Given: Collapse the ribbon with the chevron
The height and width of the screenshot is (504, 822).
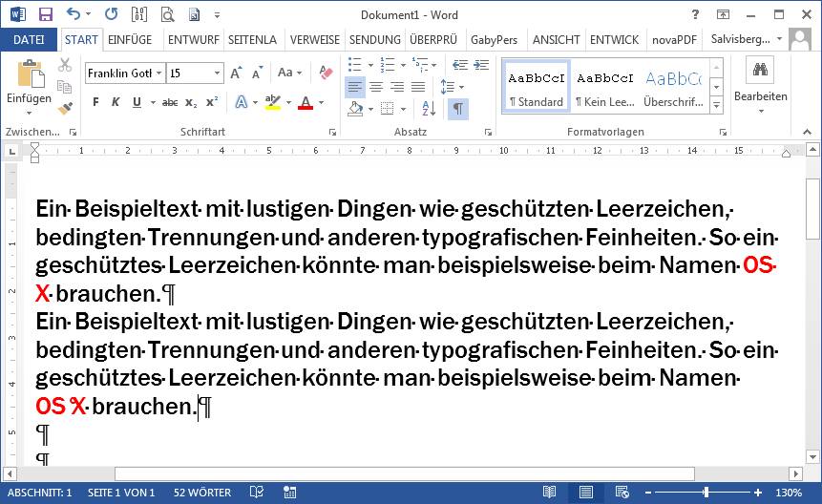Looking at the screenshot, I should [x=807, y=132].
